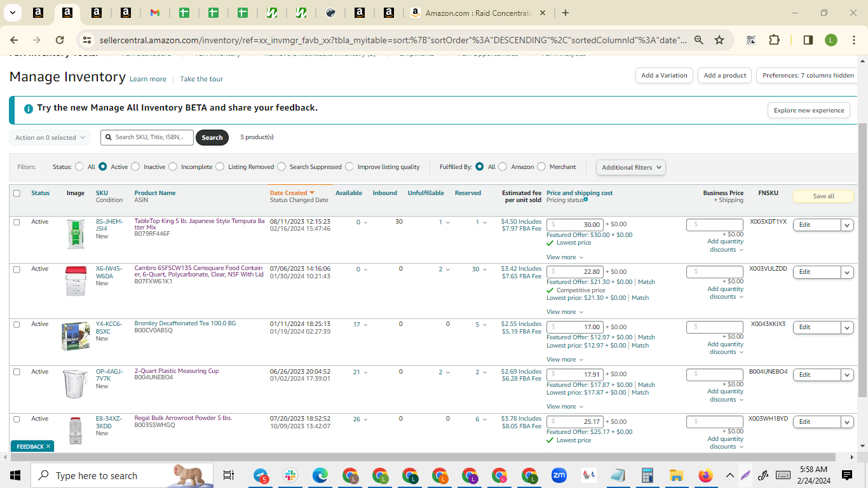This screenshot has height=488, width=868.
Task: Open Task View on the taskbar
Action: point(229,476)
